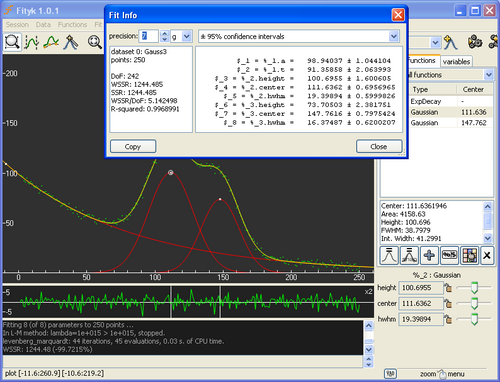Viewport: 500px width, 382px height.
Task: Click the peak-top marker of the first Gaussian
Action: click(171, 173)
